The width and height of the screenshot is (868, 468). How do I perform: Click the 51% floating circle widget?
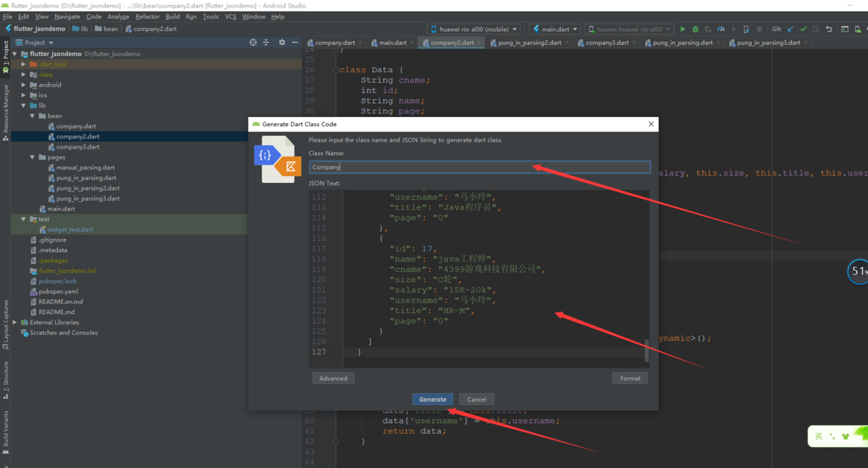857,272
